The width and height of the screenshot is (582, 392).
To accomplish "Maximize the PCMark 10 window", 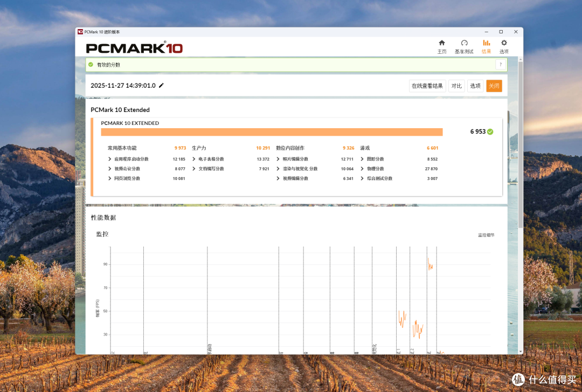I will pos(501,32).
